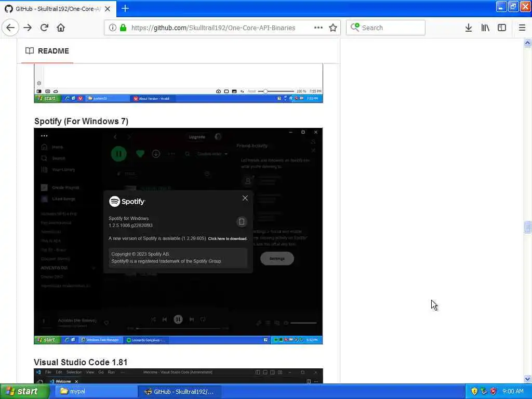This screenshot has width=532, height=399.
Task: Switch to GitHub Skulltrail192 taskbar button
Action: tap(180, 392)
